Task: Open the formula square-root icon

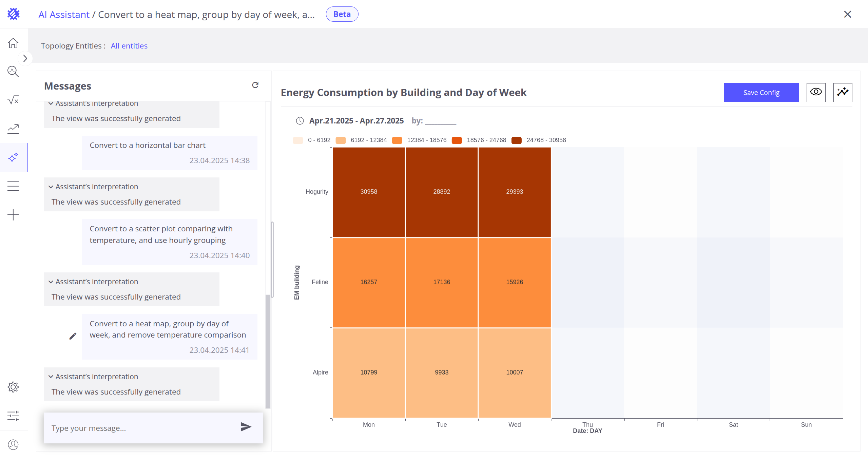Action: coord(13,100)
